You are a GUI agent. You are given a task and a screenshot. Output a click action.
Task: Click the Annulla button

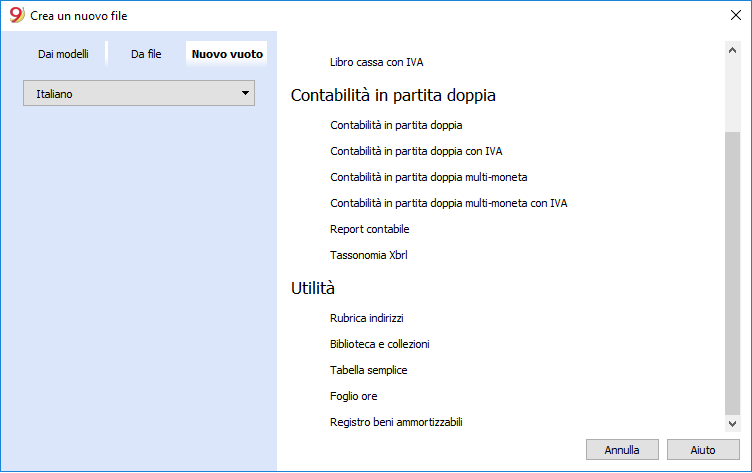(x=622, y=450)
